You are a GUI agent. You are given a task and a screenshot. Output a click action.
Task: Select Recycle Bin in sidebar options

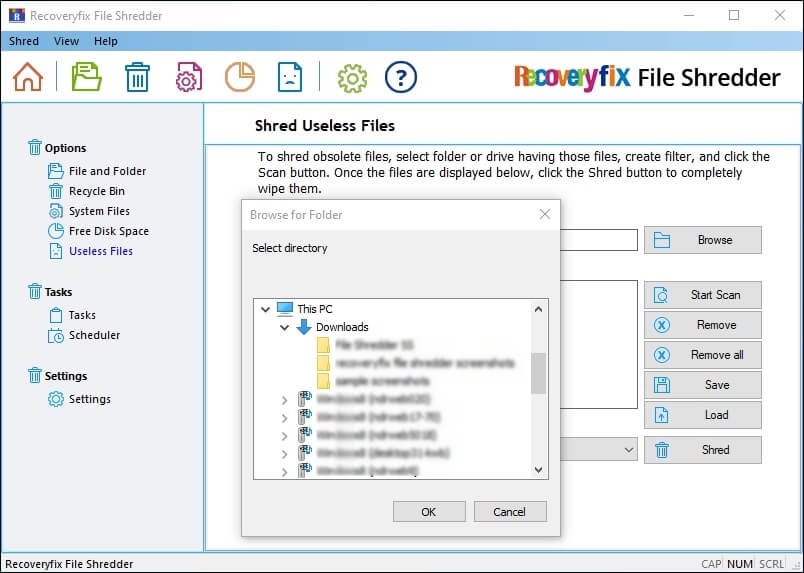87,191
